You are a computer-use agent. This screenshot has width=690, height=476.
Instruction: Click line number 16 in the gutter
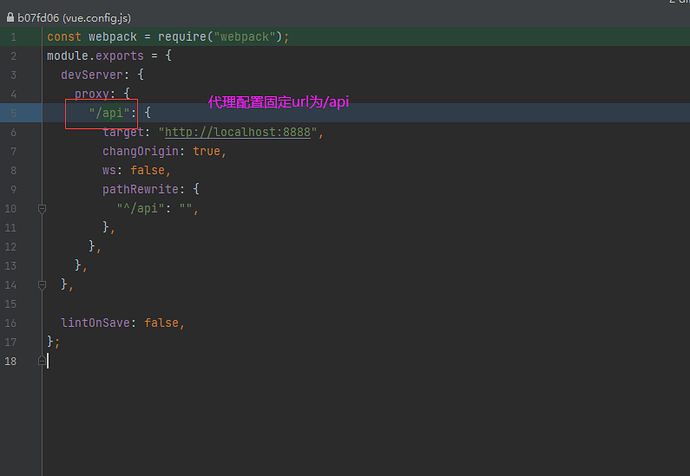(x=11, y=323)
